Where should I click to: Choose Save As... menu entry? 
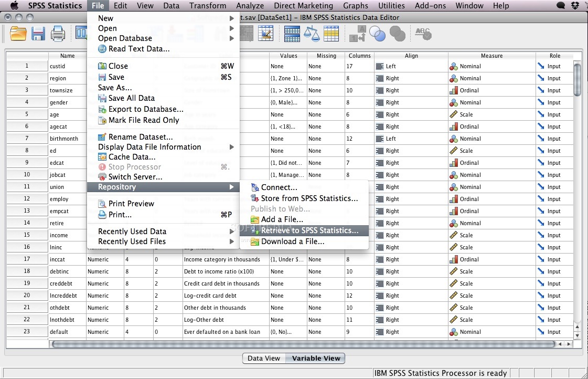[x=163, y=88]
